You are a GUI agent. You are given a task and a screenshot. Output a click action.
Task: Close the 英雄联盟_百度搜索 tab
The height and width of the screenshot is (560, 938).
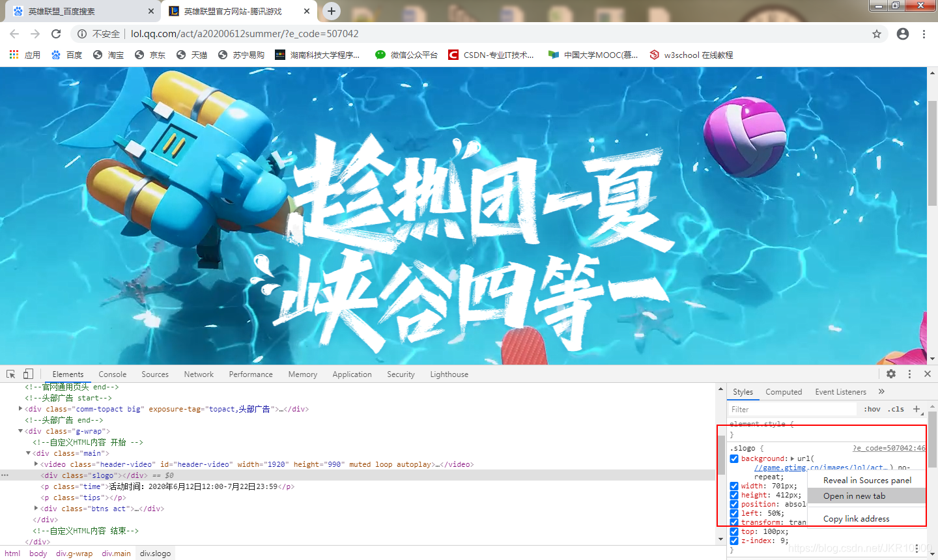(x=151, y=11)
